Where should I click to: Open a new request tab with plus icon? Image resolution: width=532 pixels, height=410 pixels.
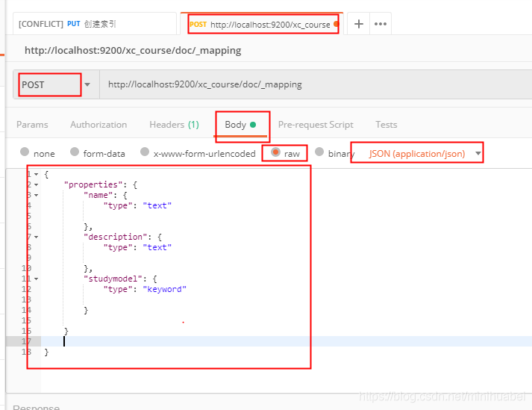tap(359, 24)
